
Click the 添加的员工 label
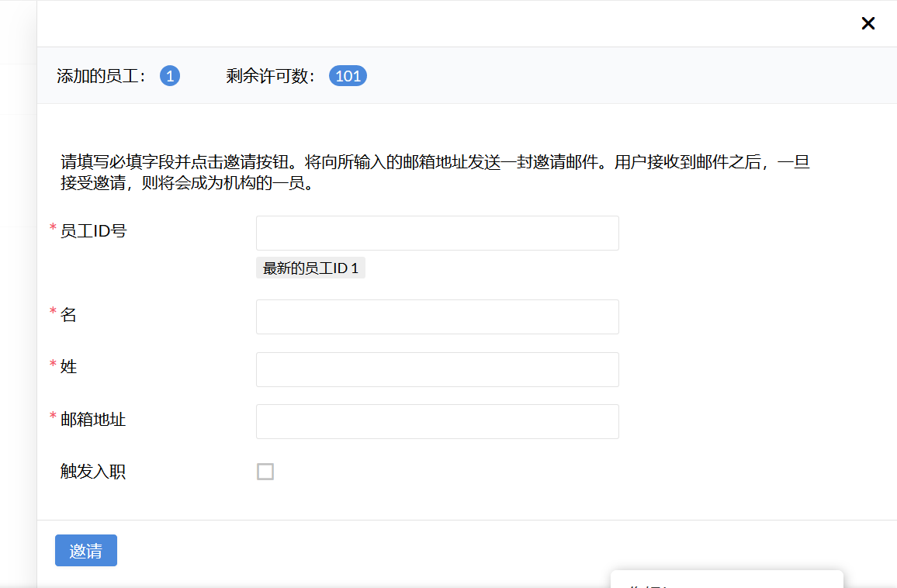coord(101,76)
